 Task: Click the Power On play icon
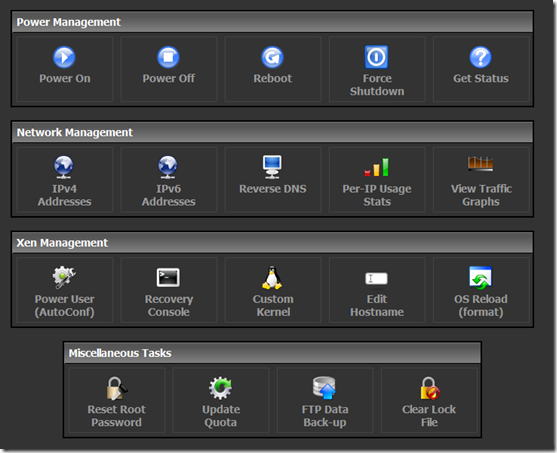pos(64,57)
